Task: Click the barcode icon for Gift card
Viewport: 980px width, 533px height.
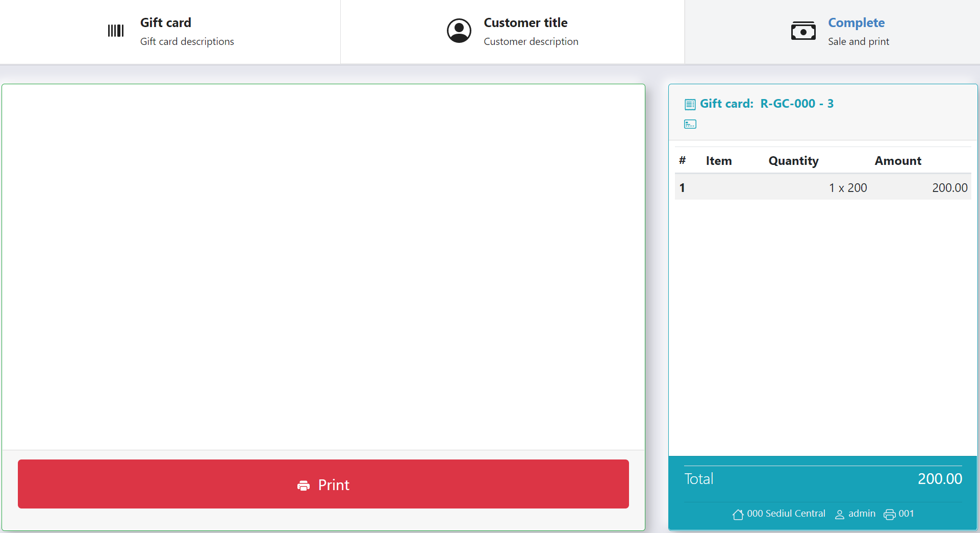Action: (116, 31)
